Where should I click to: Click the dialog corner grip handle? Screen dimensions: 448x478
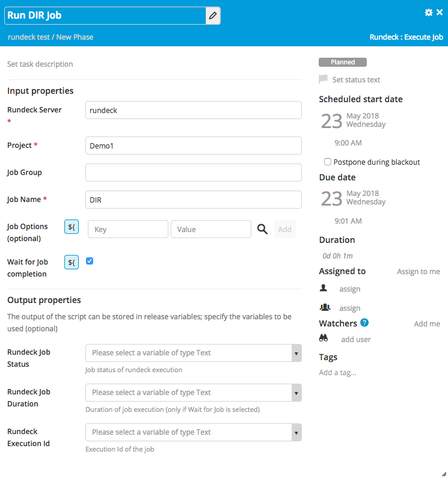tap(444, 474)
